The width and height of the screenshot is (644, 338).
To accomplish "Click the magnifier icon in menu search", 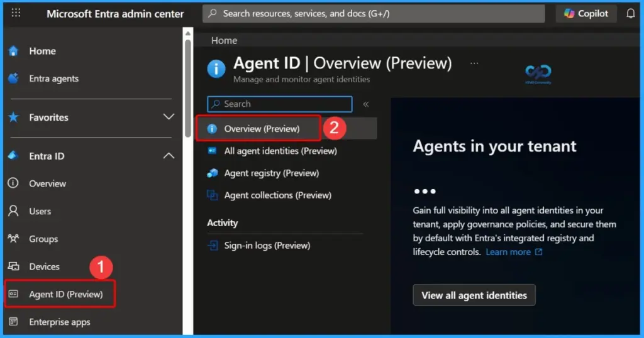I will tap(216, 104).
